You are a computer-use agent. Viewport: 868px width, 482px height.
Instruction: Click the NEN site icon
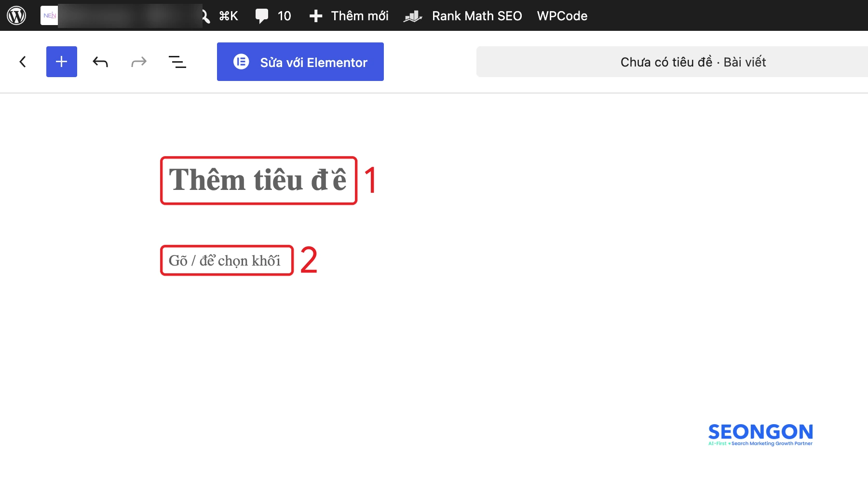point(49,15)
